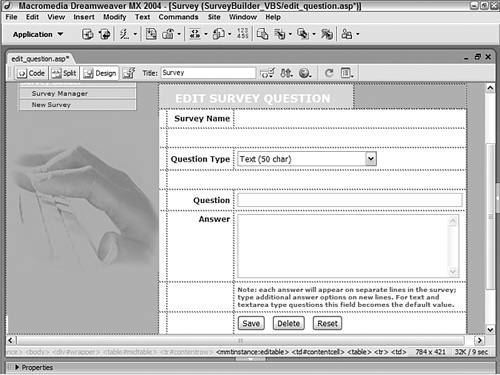Image resolution: width=500 pixels, height=375 pixels.
Task: Select the td#contentcell tag in tag selector
Action: 318,352
